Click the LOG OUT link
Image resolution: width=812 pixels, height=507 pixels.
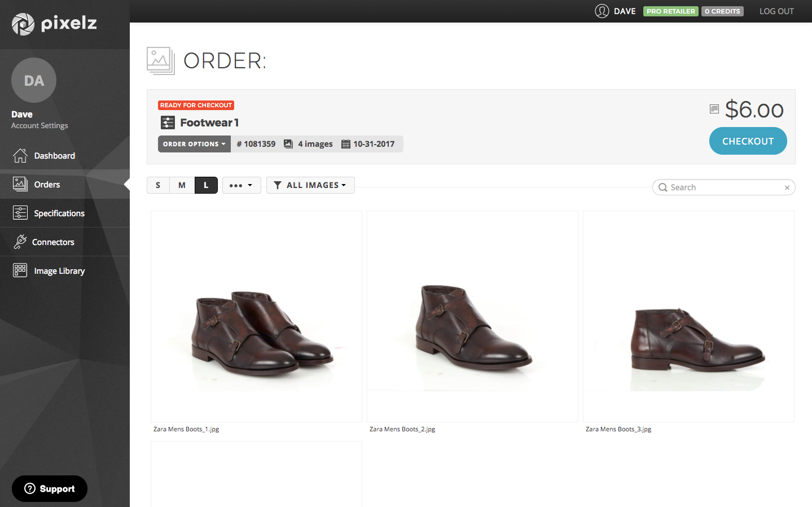[x=776, y=11]
